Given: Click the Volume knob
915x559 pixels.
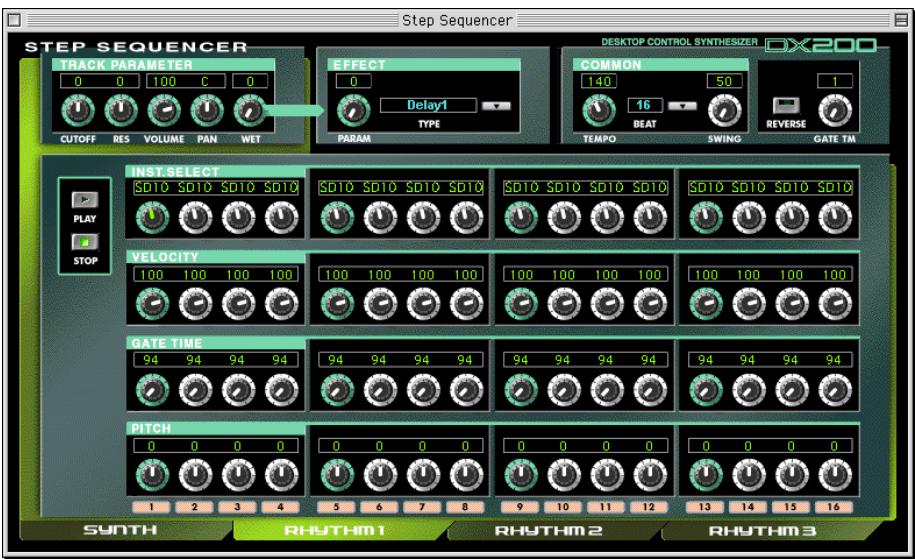Looking at the screenshot, I should 164,111.
